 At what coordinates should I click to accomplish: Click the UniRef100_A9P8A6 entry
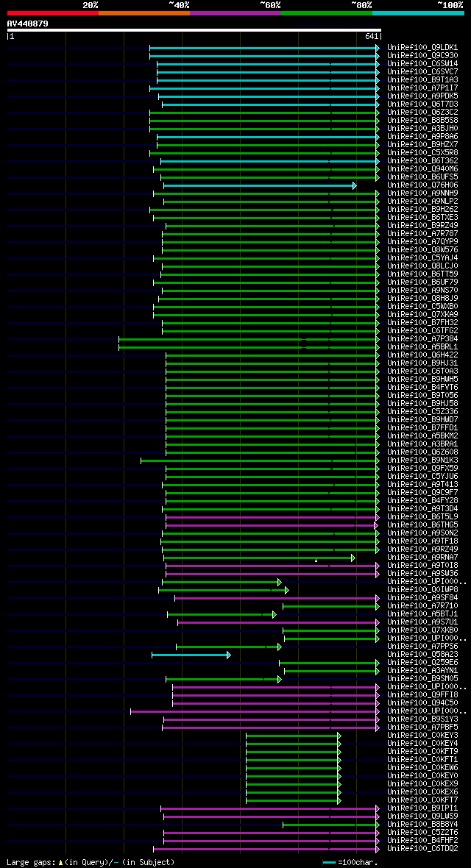(422, 137)
